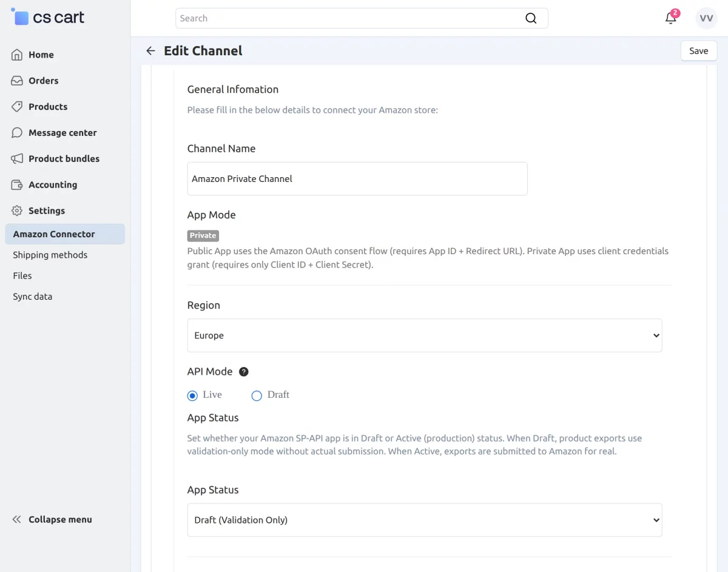Select the Draft API mode

[257, 395]
